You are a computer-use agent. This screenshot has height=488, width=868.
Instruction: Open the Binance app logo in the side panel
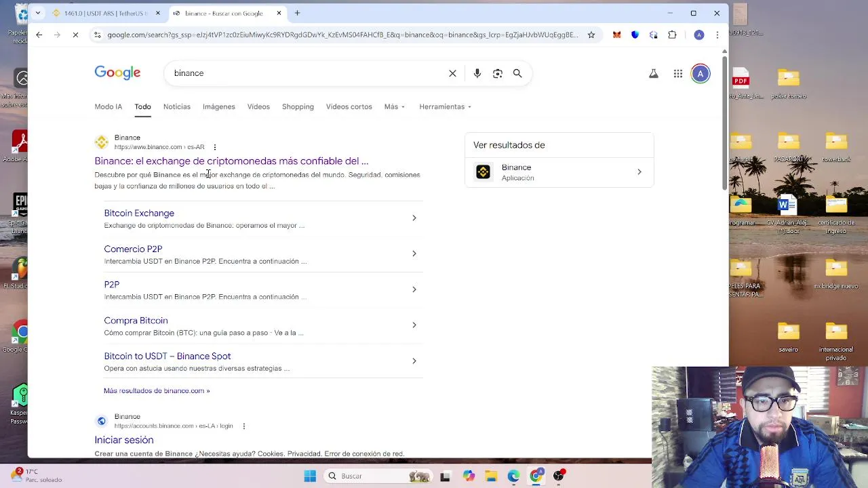pos(483,172)
